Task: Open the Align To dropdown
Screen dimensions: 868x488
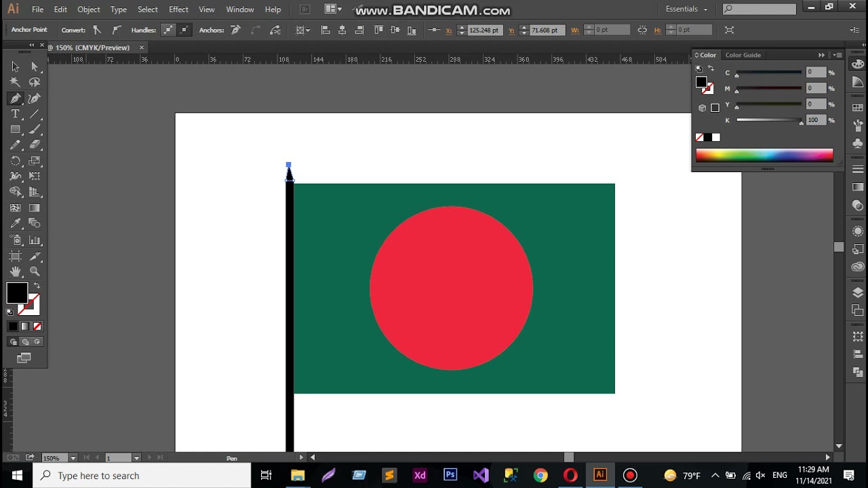Action: [x=303, y=30]
